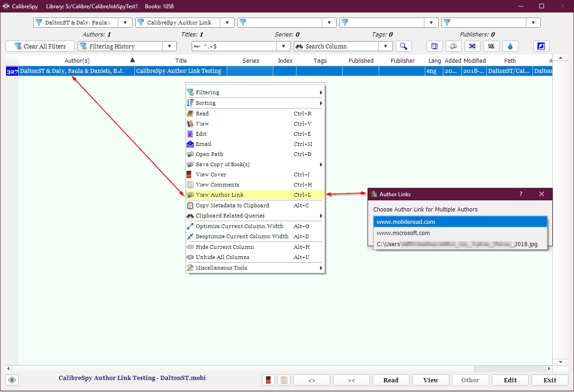
Task: Click the Edit button in bottom bar
Action: 510,380
